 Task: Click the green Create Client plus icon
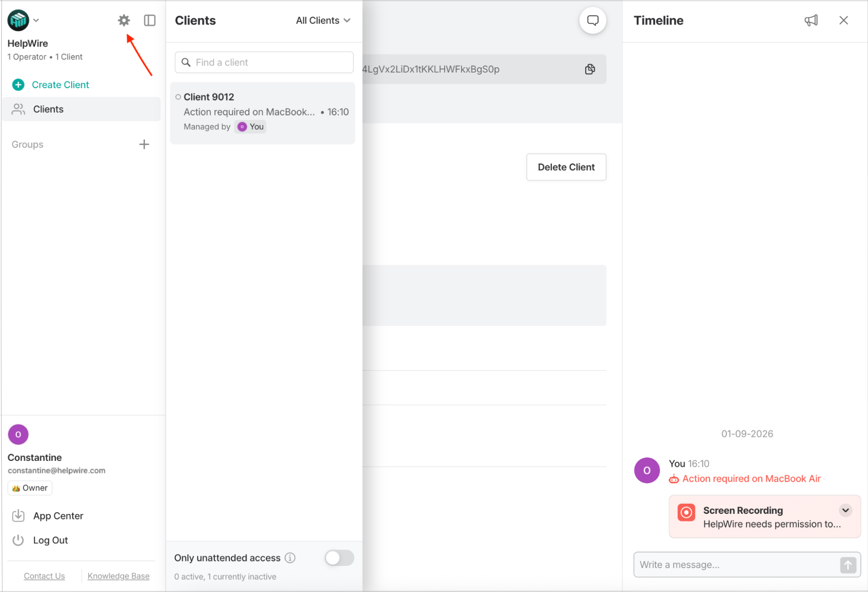pos(18,85)
